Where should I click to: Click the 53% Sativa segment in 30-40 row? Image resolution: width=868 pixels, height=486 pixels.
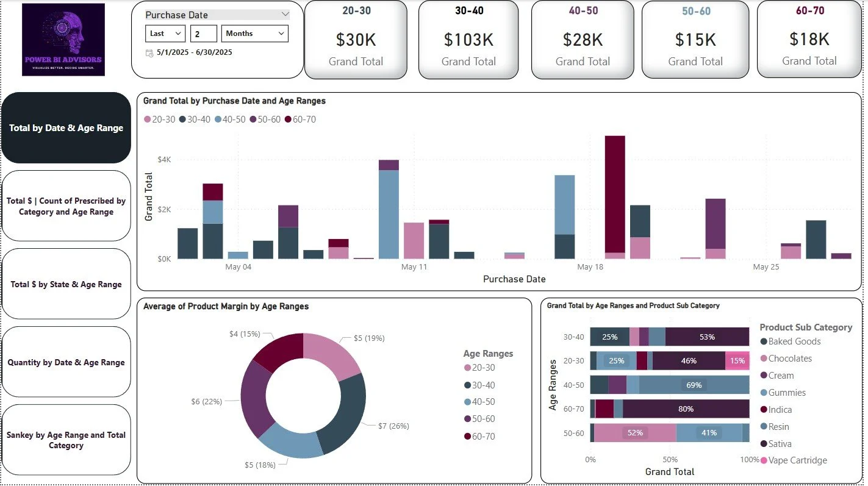(707, 337)
